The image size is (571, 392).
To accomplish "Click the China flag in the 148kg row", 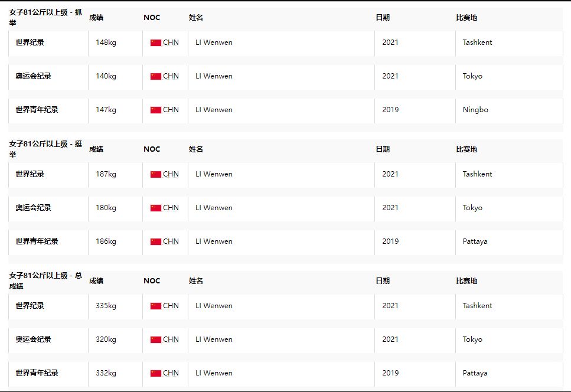I will pos(155,43).
